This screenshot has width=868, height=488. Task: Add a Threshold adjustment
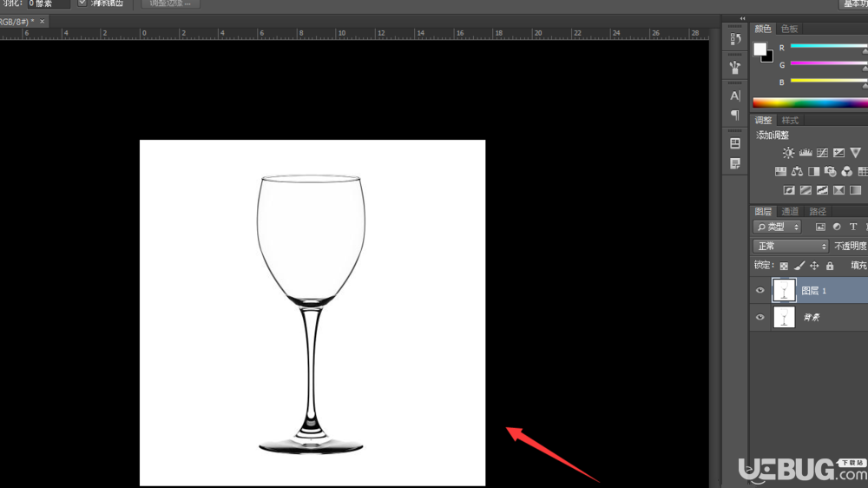[x=822, y=190]
